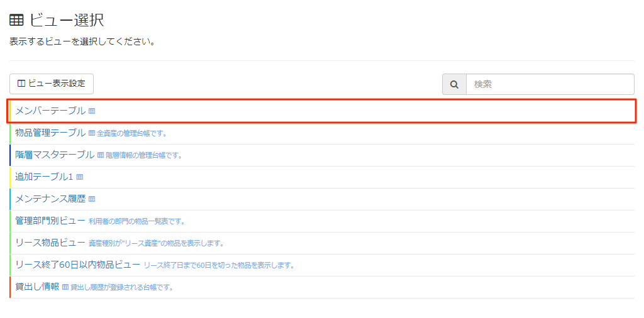Open the 階層マスタテーブル view link

(x=55, y=155)
